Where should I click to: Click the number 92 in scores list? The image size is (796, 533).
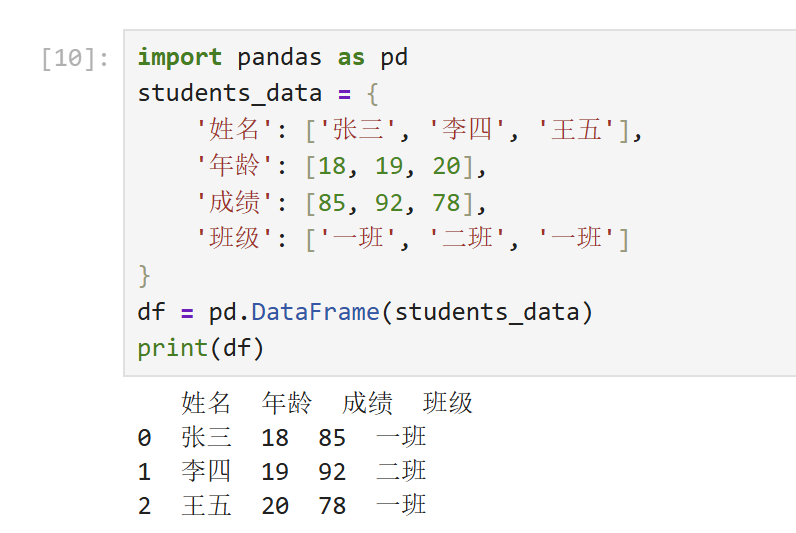point(389,203)
